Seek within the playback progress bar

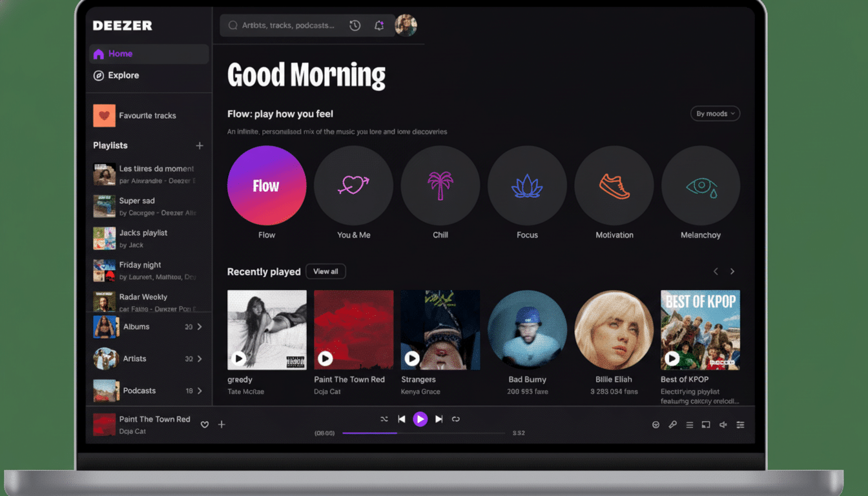coord(423,435)
